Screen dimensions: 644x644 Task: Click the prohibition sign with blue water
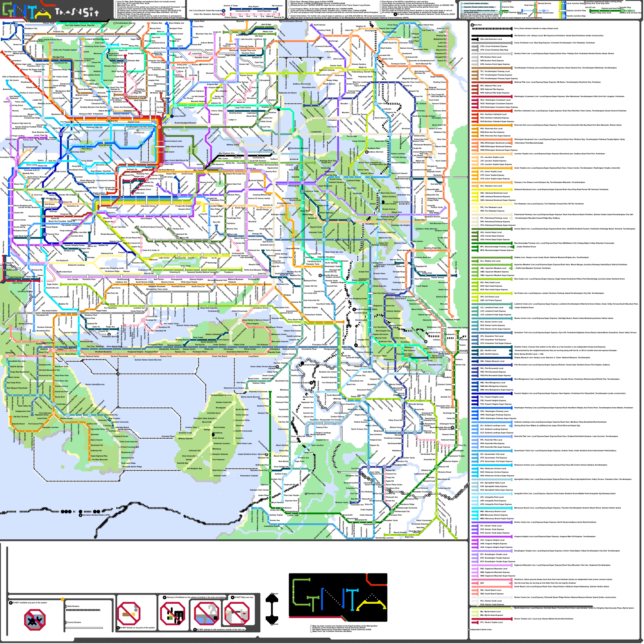click(206, 614)
